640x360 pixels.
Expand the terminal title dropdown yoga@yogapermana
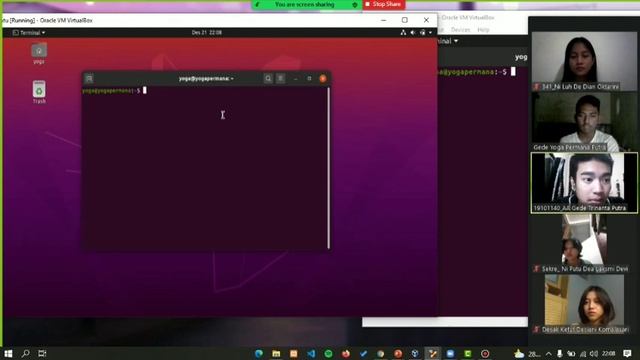206,78
